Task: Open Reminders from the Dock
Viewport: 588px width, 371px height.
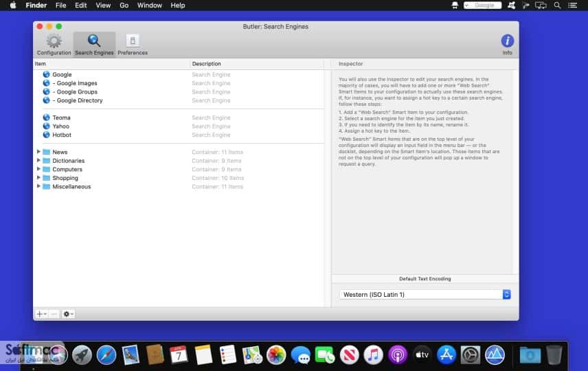Action: point(227,355)
